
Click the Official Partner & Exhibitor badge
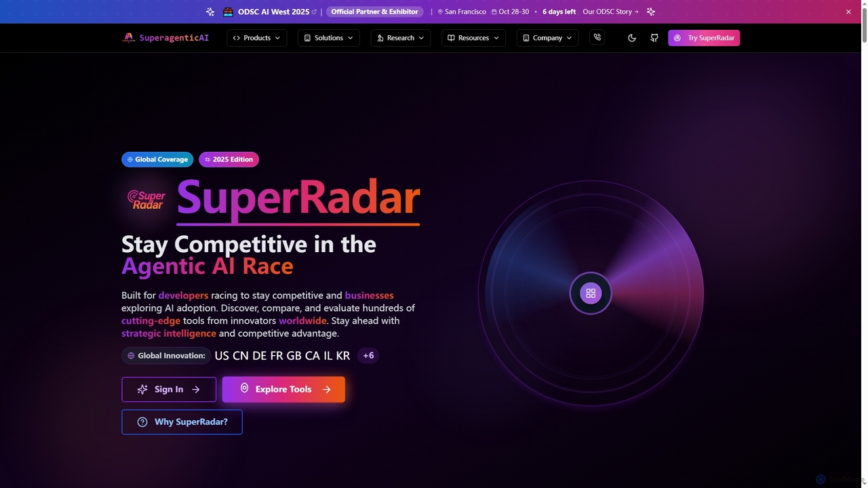pos(374,12)
